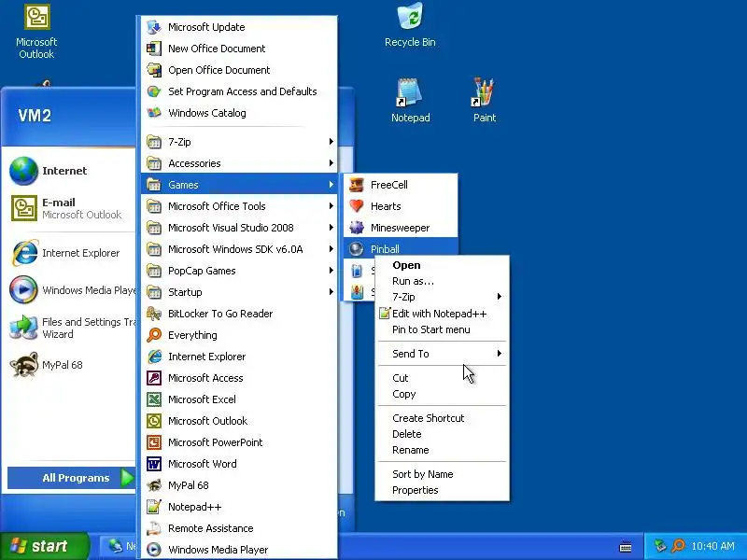
Task: Launch Everything via its magnifier icon
Action: (154, 335)
